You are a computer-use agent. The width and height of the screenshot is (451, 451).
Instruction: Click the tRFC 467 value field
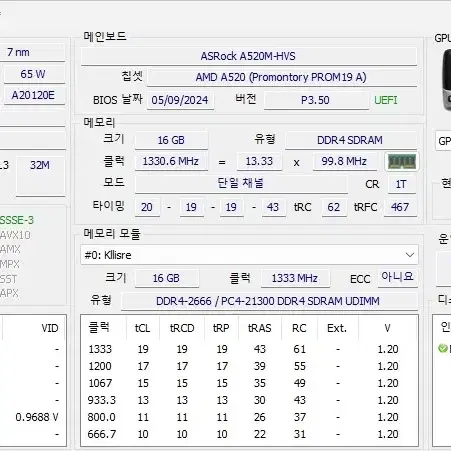point(400,207)
